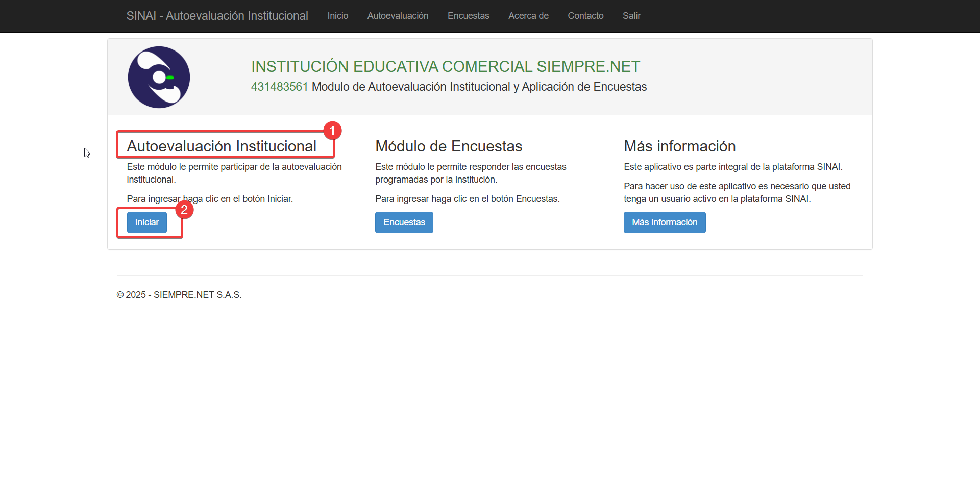This screenshot has width=980, height=482.
Task: Select the Módulo de Encuestas heading
Action: [x=449, y=146]
